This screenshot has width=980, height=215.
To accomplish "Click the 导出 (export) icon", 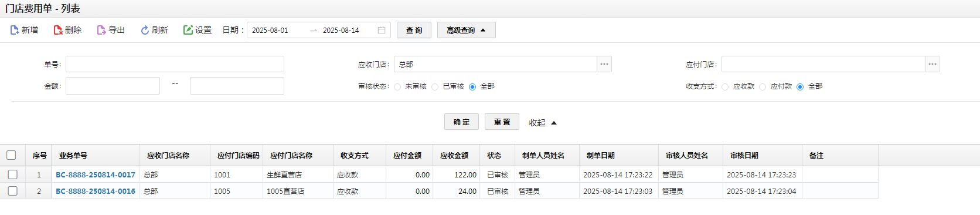I will [101, 30].
